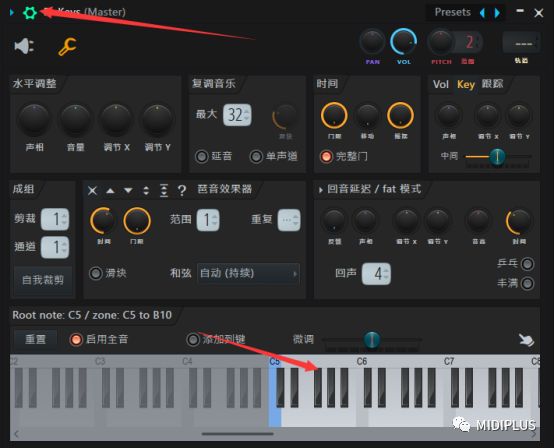554x448 pixels.
Task: Toggle the 延音 portamento radio button
Action: coord(202,156)
